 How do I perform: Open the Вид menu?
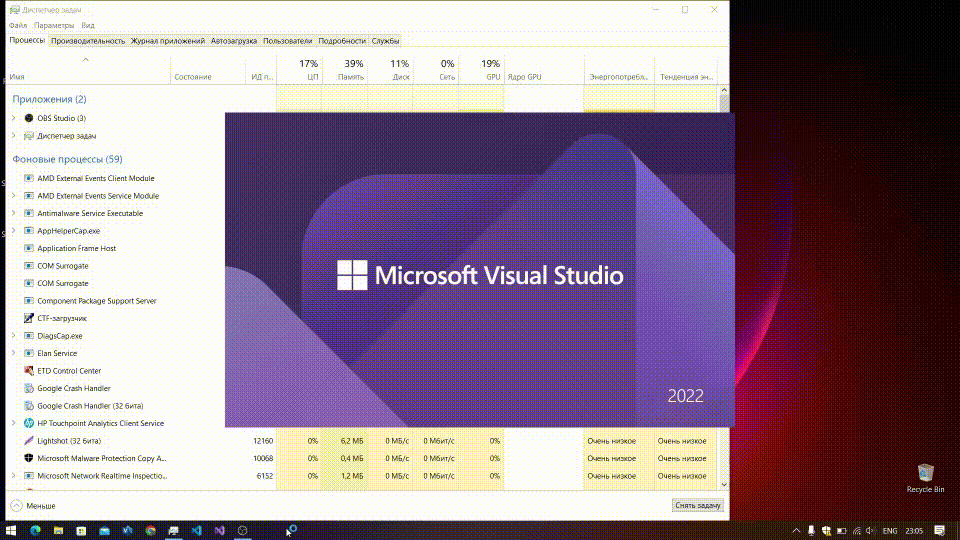tap(88, 25)
